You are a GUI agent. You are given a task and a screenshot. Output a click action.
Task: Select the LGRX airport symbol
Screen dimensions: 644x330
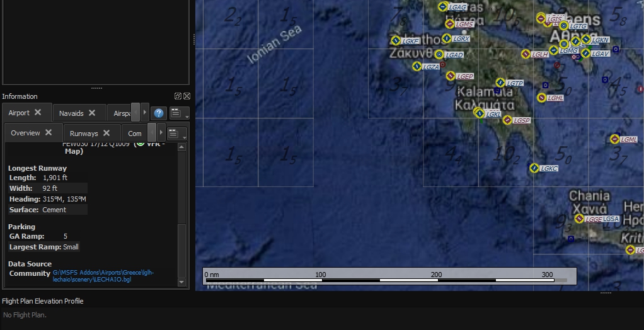(x=446, y=38)
